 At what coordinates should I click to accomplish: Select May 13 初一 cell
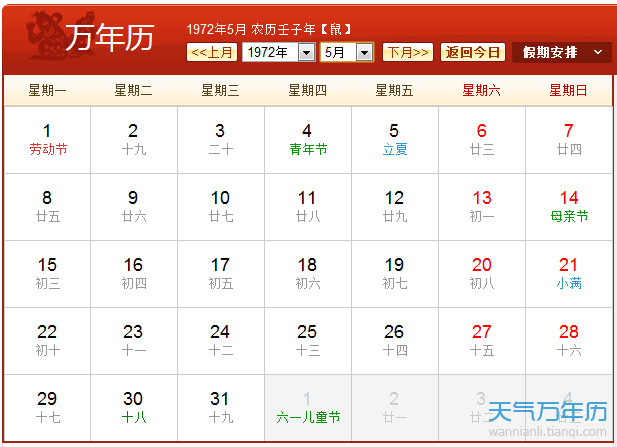click(482, 207)
